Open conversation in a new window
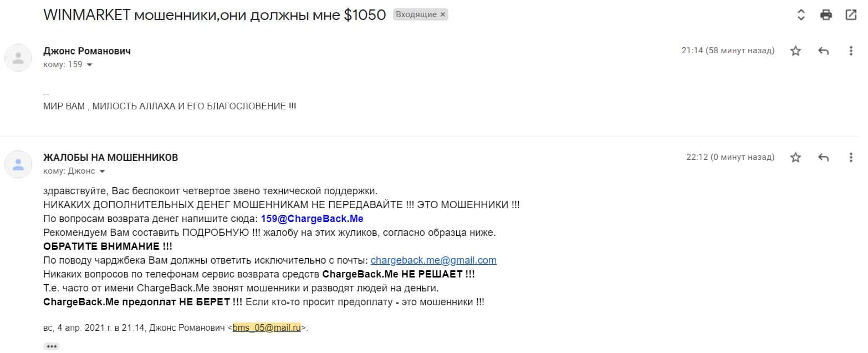868x353 pixels. click(x=851, y=15)
